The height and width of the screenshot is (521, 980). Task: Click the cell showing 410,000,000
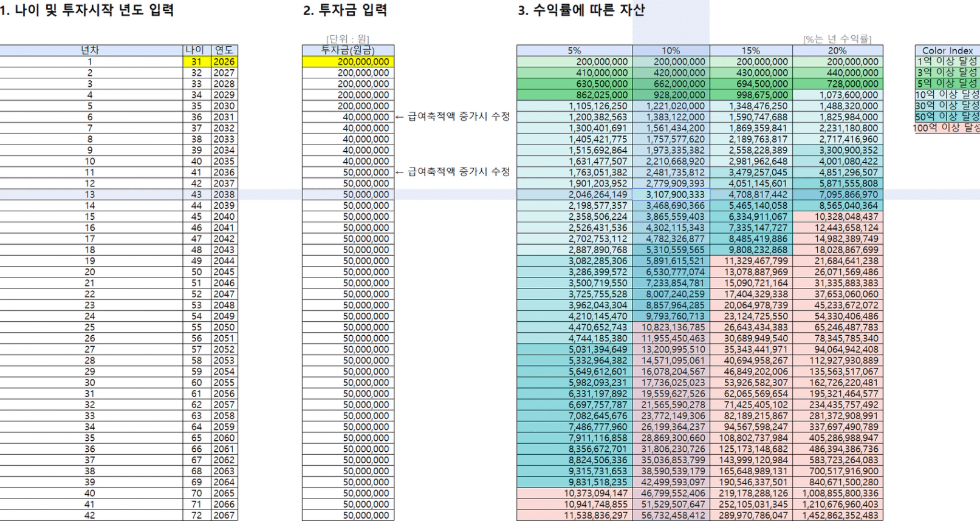[574, 72]
